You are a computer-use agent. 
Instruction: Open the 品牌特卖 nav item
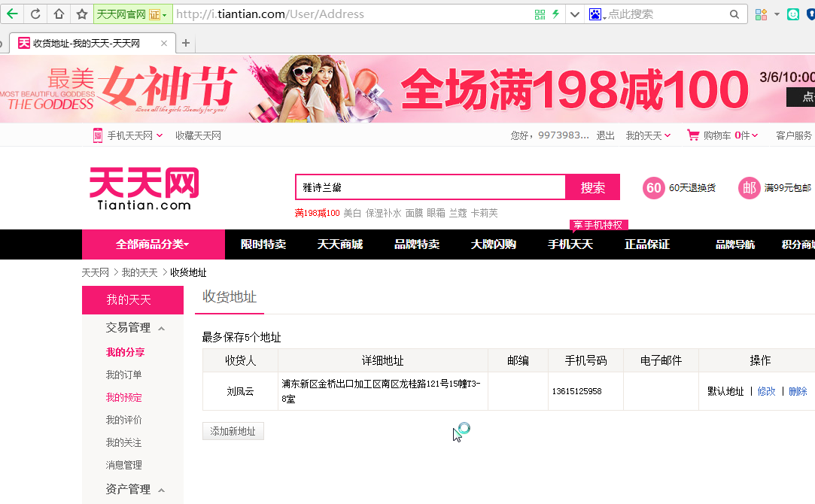click(x=417, y=244)
